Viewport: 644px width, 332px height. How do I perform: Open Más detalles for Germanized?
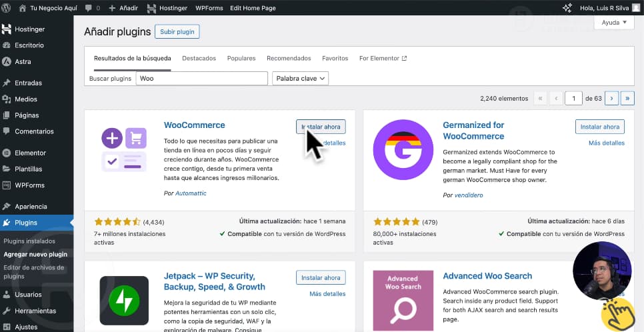coord(606,143)
